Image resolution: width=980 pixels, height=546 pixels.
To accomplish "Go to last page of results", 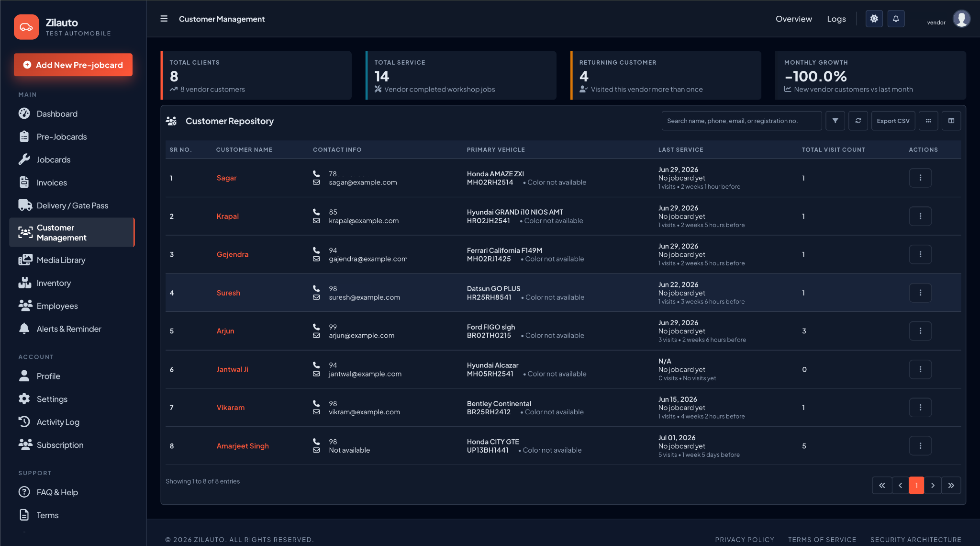I will (x=951, y=485).
